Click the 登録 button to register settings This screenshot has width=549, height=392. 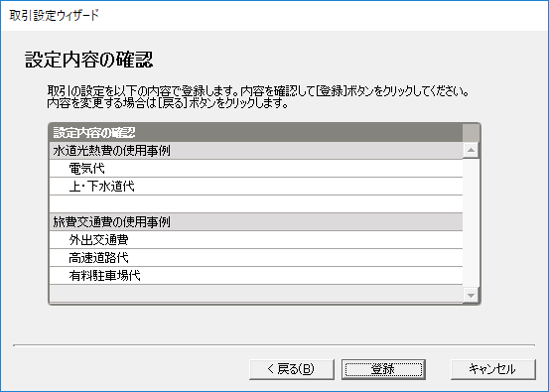[383, 369]
